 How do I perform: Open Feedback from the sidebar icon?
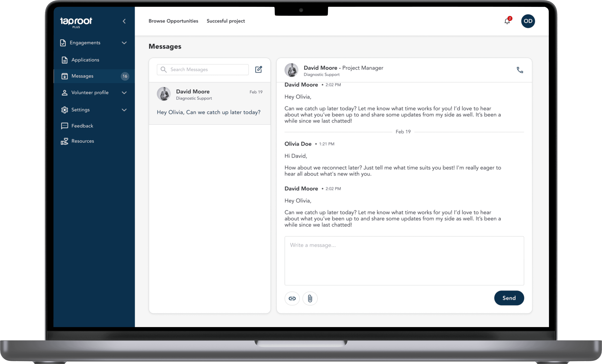click(x=64, y=126)
